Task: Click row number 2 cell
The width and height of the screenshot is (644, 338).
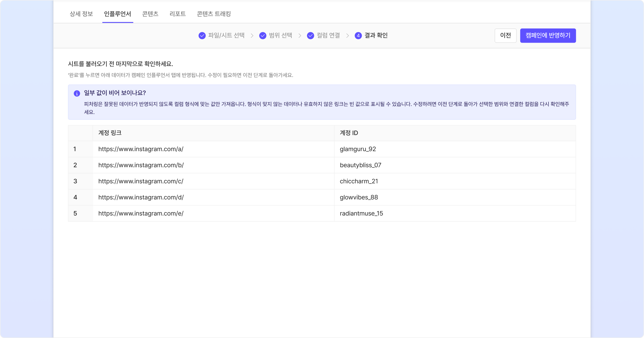Action: coord(80,165)
